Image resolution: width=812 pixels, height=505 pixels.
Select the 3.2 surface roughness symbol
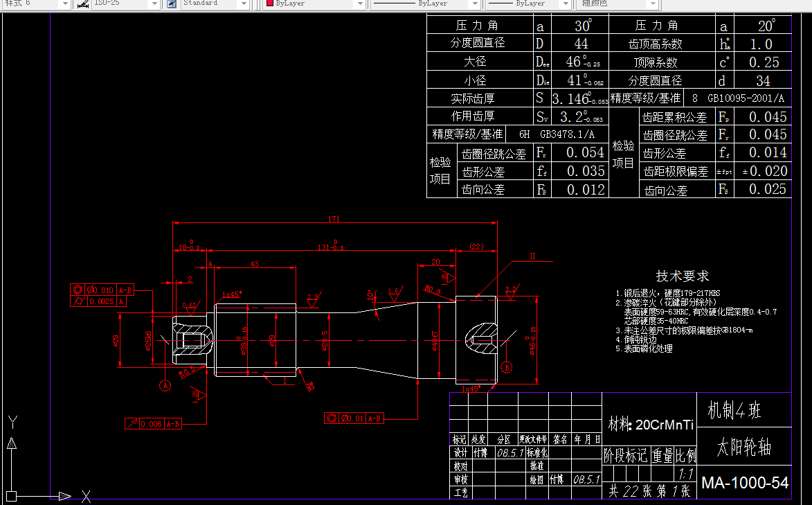pos(511,292)
